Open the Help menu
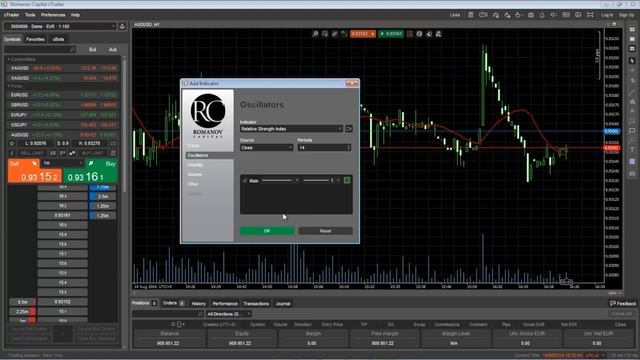 [x=76, y=15]
